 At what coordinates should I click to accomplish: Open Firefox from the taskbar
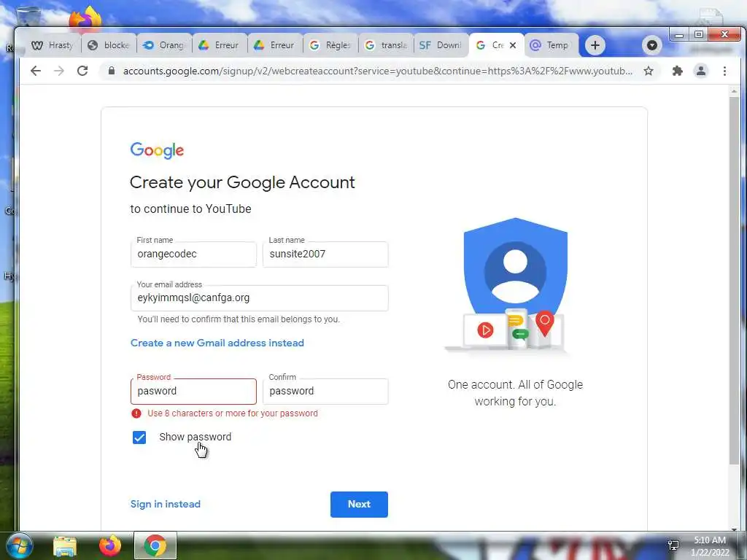click(110, 545)
